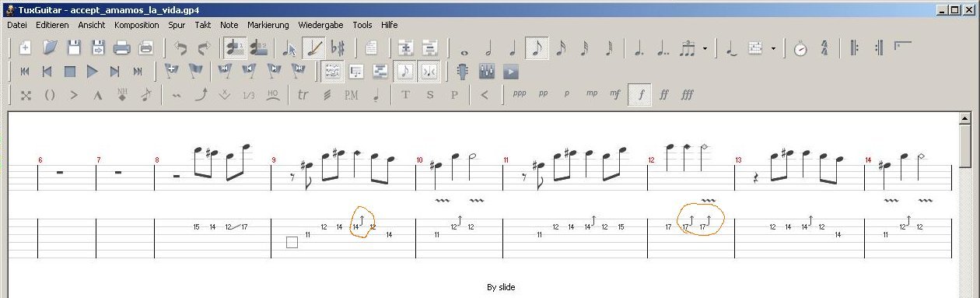Click the Save As floppy icon
980x298 pixels.
99,48
